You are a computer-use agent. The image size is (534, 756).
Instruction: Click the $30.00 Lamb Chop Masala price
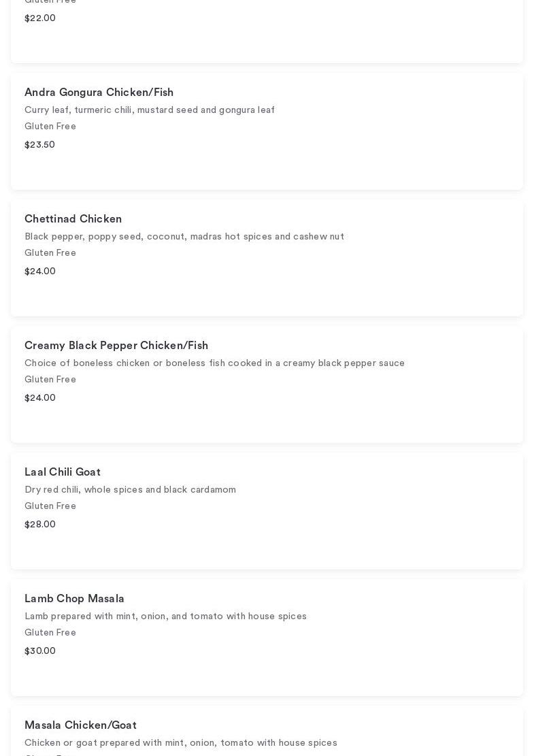[40, 651]
